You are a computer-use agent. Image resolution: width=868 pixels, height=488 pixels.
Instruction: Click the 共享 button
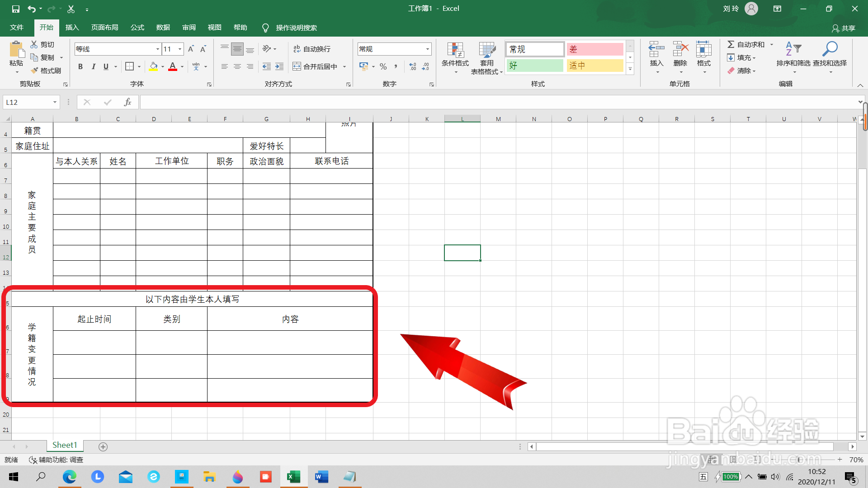click(x=845, y=28)
